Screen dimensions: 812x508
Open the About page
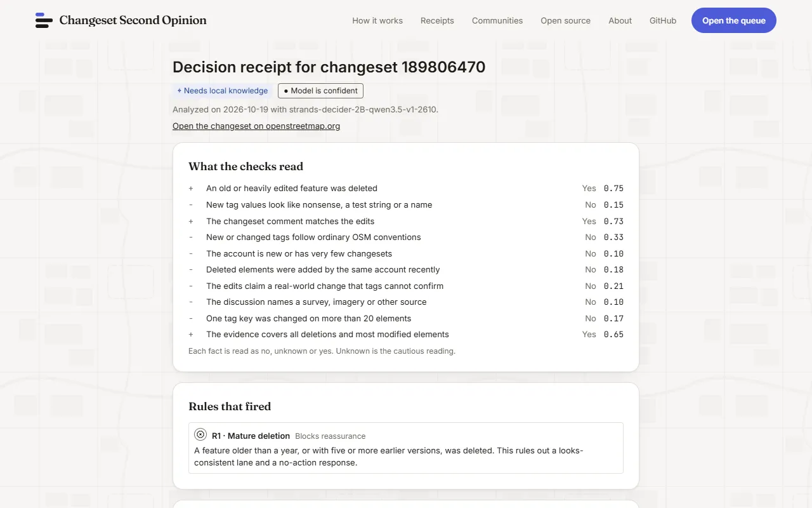click(620, 20)
